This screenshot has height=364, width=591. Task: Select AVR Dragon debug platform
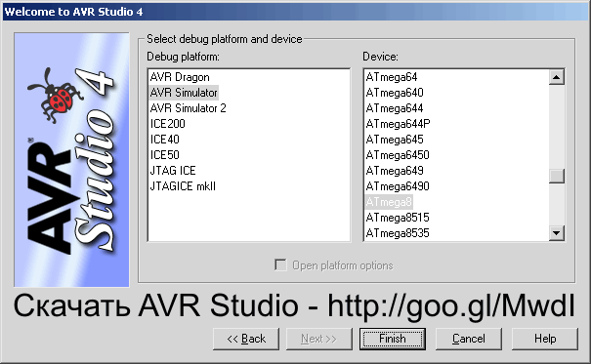(x=180, y=77)
